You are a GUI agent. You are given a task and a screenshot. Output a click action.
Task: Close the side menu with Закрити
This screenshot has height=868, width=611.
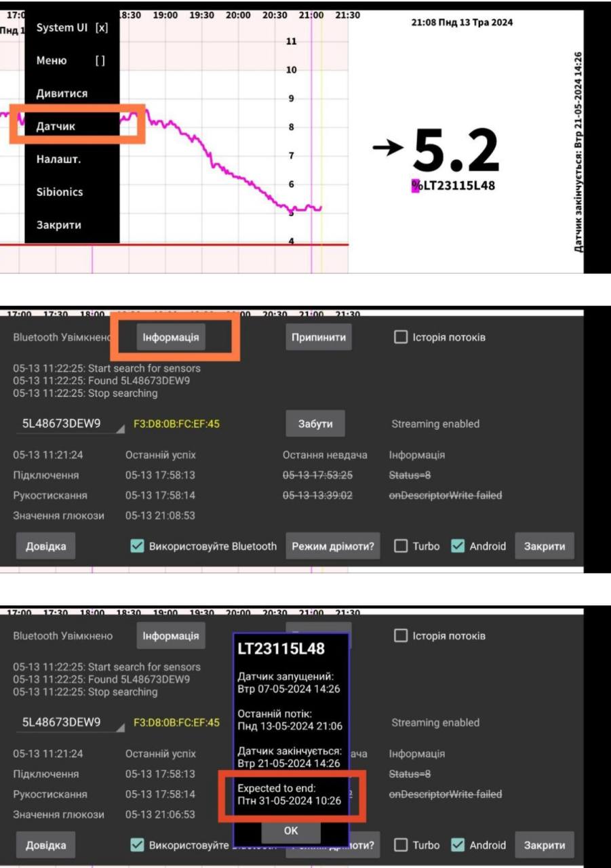coord(58,225)
